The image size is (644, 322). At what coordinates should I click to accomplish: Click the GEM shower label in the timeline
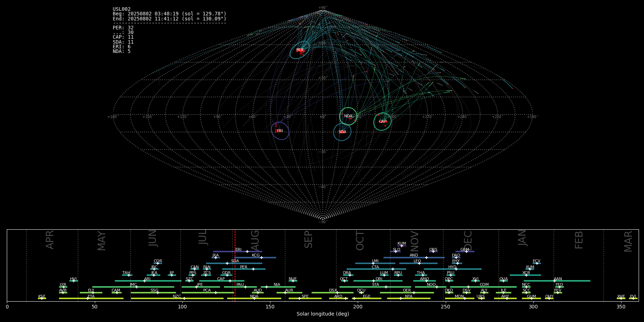[465, 250]
